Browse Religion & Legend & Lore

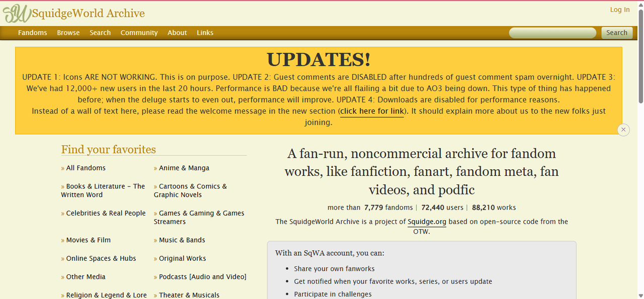coord(107,295)
